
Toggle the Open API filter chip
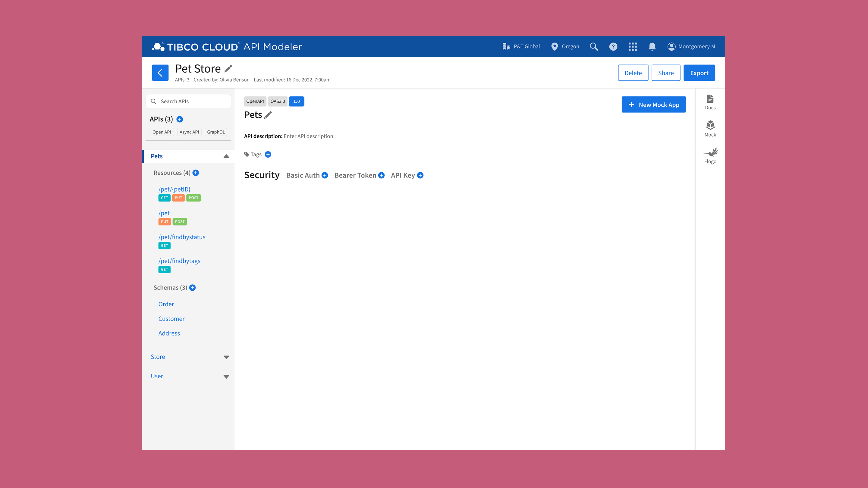tap(162, 132)
